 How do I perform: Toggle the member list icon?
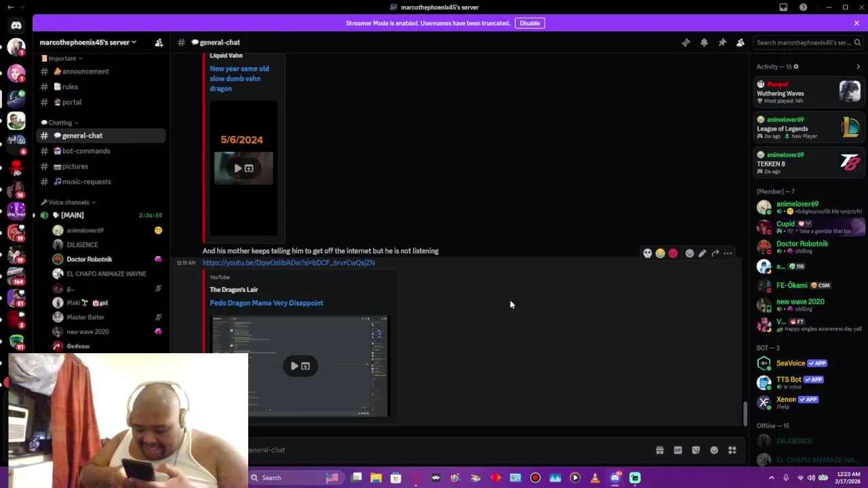741,42
